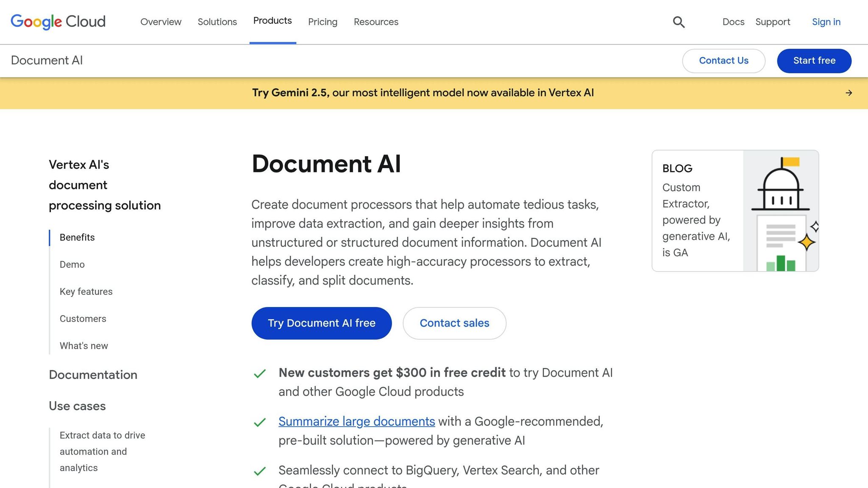Viewport: 868px width, 488px height.
Task: Click the blog capitol building illustration
Action: pyautogui.click(x=781, y=211)
